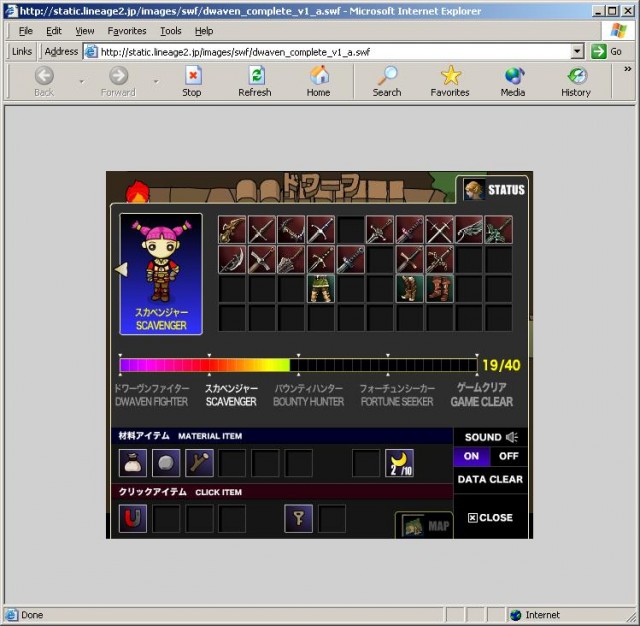Pick the green winged bow item
The height and width of the screenshot is (626, 640).
pos(469,230)
